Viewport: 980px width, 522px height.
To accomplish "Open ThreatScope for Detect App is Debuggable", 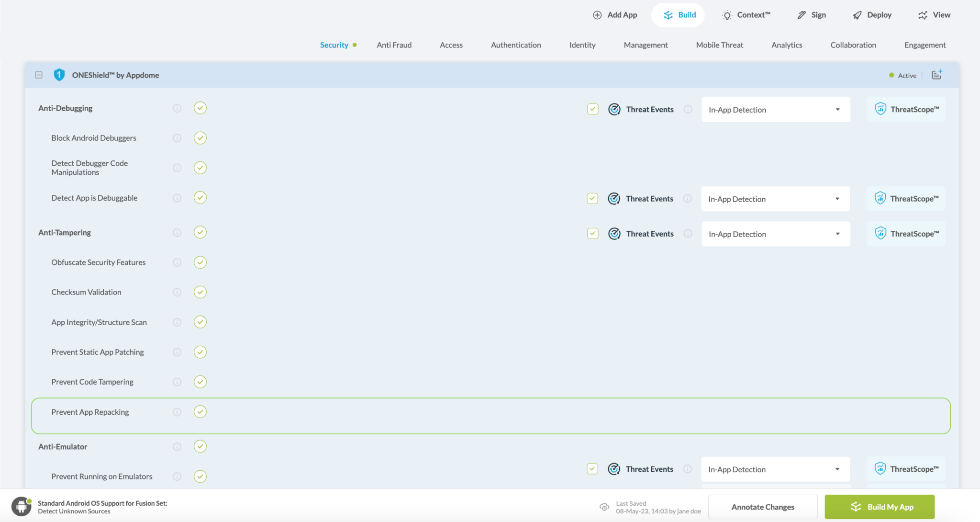I will point(906,199).
